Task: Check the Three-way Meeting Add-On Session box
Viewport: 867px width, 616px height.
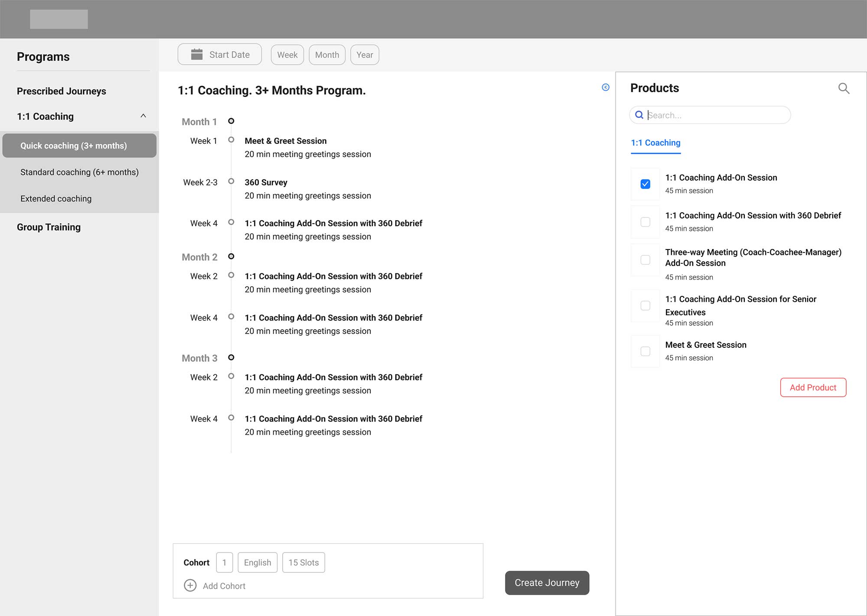Action: (x=645, y=260)
